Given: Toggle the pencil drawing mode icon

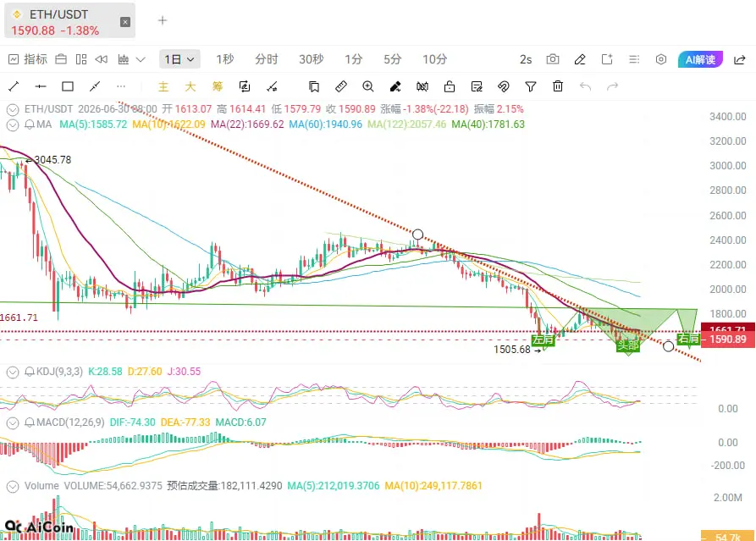Looking at the screenshot, I should [580, 59].
